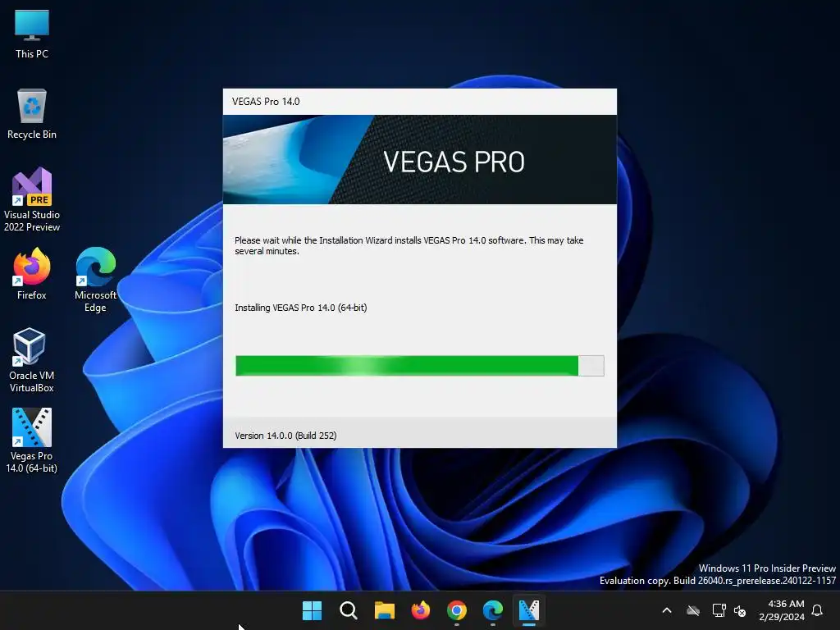
Task: Select the Firefox desktop shortcut
Action: point(32,274)
